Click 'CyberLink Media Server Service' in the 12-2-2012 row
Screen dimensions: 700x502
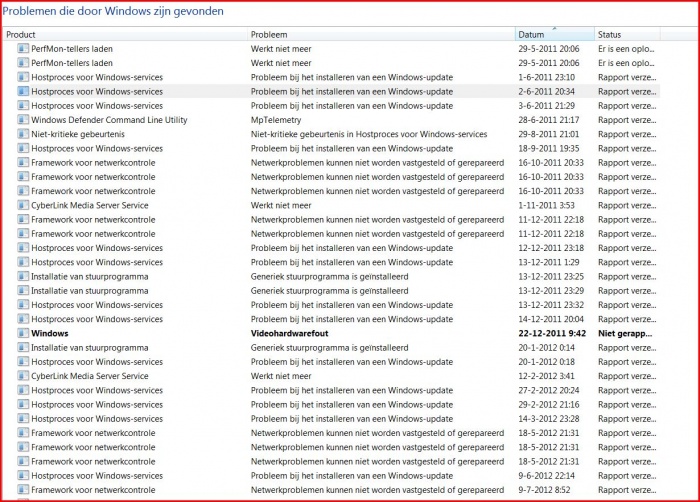pyautogui.click(x=90, y=376)
